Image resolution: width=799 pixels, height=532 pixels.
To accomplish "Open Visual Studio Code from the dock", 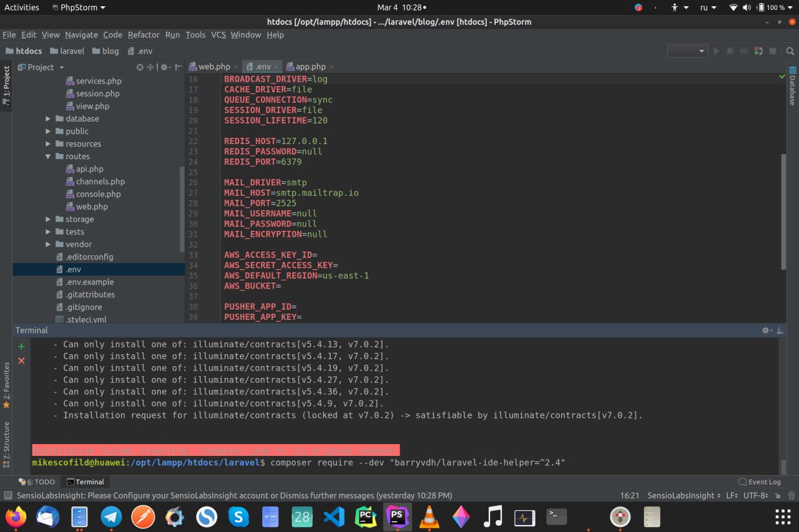I will (334, 516).
